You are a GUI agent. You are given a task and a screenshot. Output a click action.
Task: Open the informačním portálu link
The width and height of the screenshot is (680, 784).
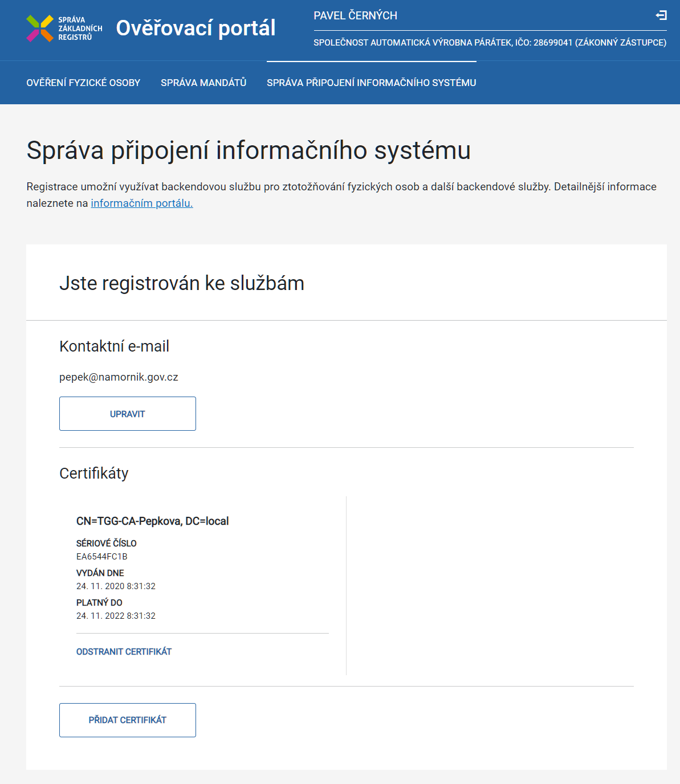tap(142, 203)
